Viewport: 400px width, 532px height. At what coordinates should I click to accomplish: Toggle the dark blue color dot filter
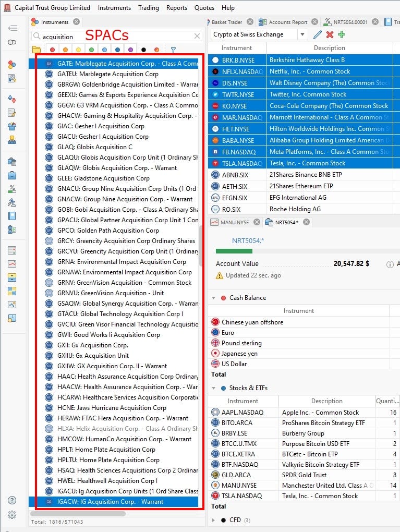(117, 50)
